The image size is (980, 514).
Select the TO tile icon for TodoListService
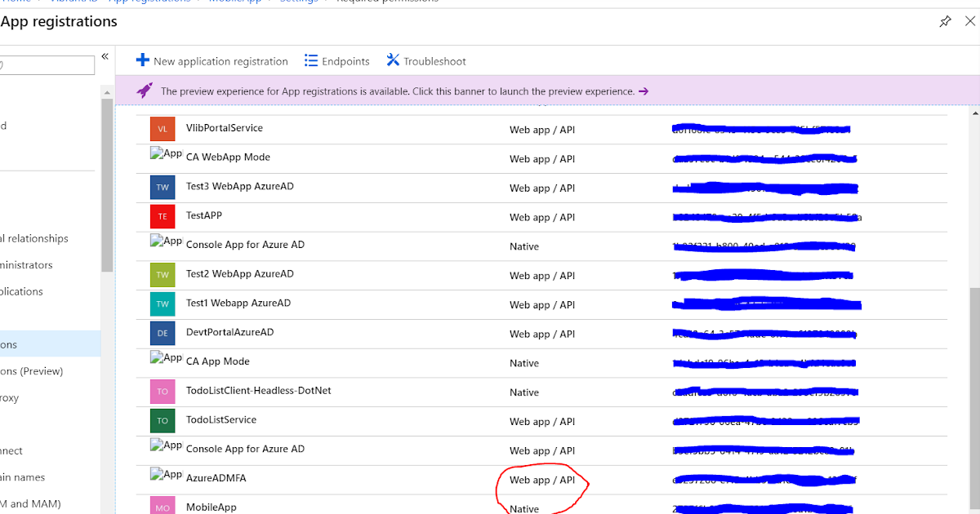163,421
